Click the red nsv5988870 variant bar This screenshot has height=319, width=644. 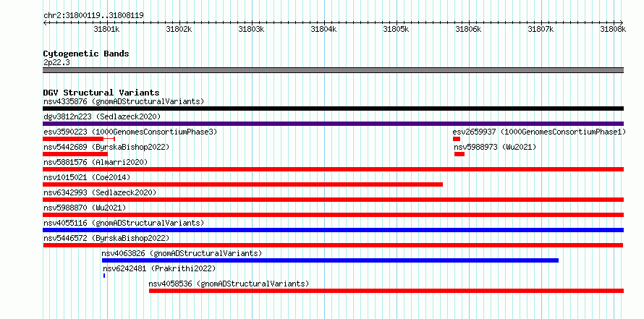coord(333,215)
